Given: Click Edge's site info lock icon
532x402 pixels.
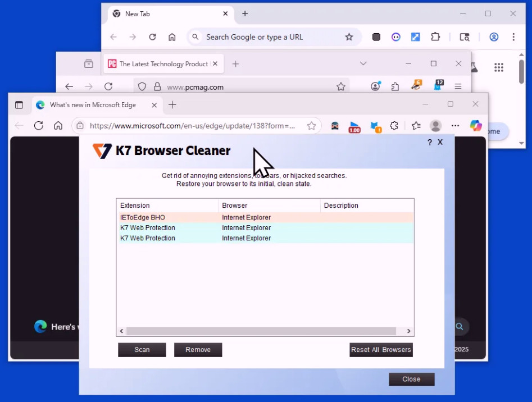Looking at the screenshot, I should click(x=80, y=126).
